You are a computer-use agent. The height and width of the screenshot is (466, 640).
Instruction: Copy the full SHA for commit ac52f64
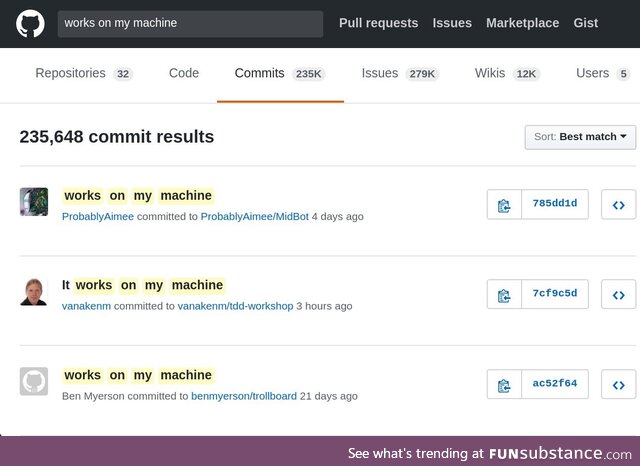[x=504, y=384]
